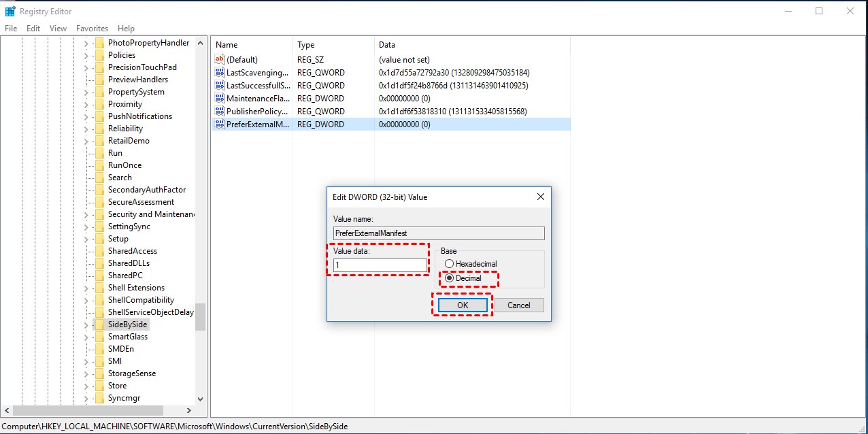Select the Hexadecimal base radio button
This screenshot has height=434, width=868.
pyautogui.click(x=449, y=264)
